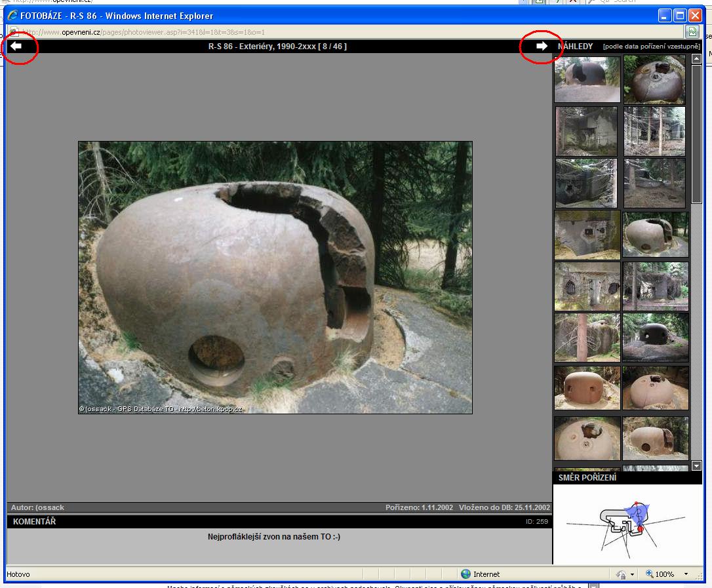Open first thumbnail of dark steel cupola
Viewport: 712px width, 588px height.
pyautogui.click(x=587, y=79)
